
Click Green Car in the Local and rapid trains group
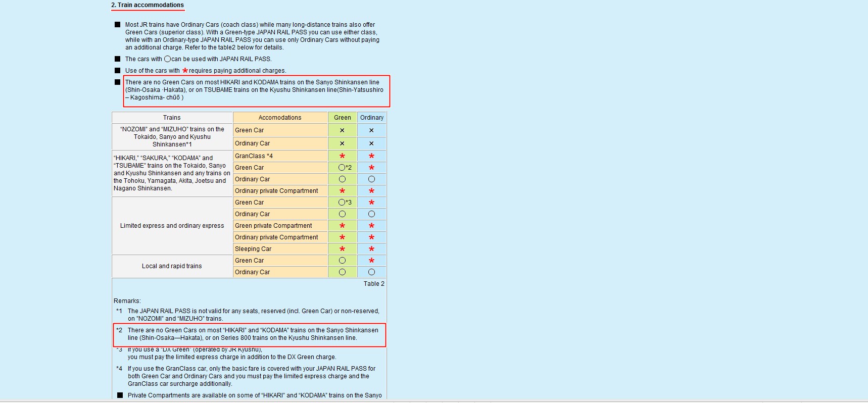point(280,261)
